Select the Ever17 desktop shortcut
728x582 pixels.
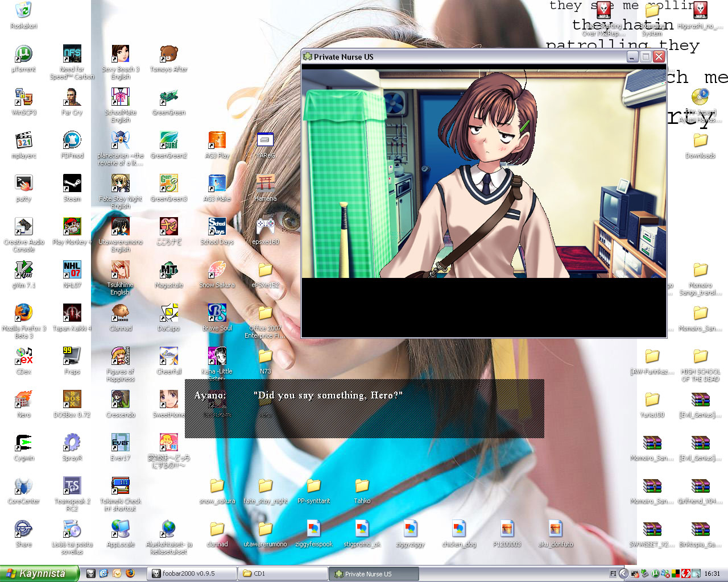tap(121, 443)
